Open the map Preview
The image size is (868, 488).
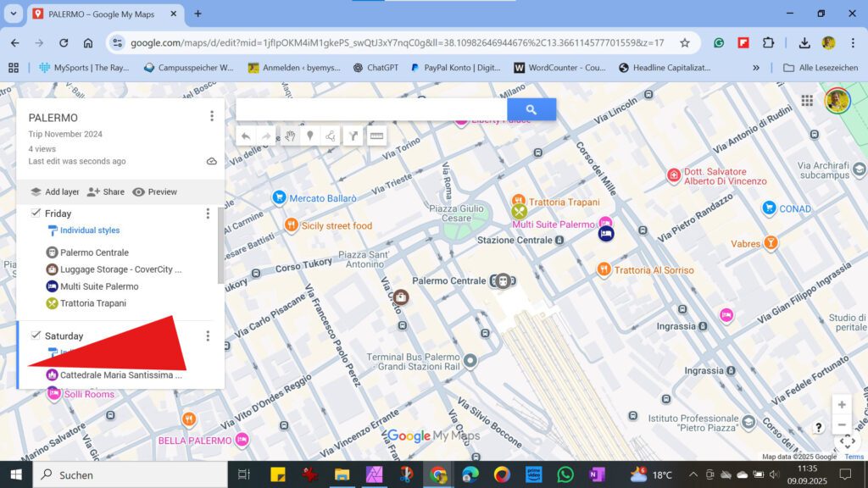coord(154,192)
